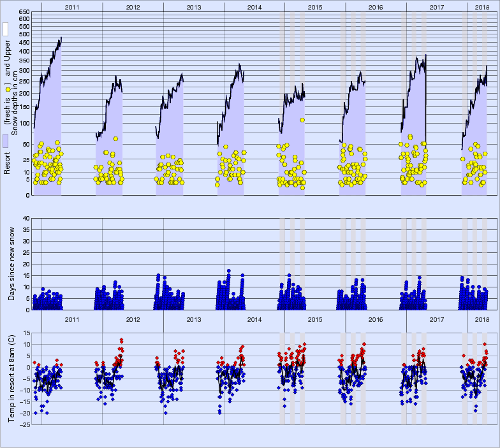
Task: Click the -25 tick on the temperature axis
Action: pos(24,424)
